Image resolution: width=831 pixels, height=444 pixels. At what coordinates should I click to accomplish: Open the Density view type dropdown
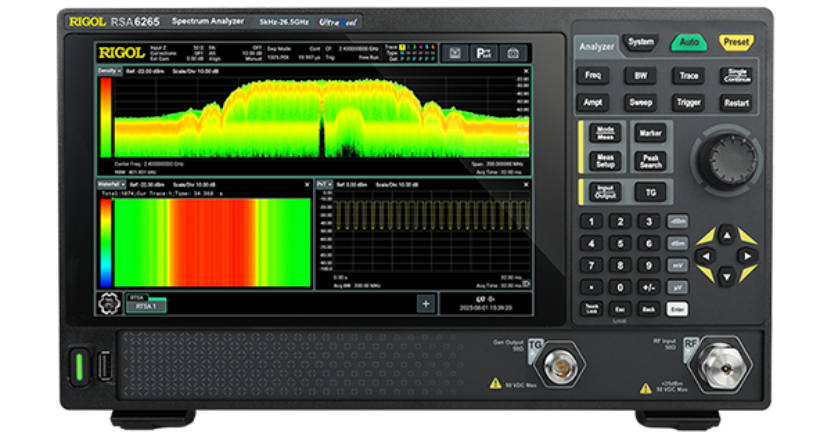click(109, 71)
